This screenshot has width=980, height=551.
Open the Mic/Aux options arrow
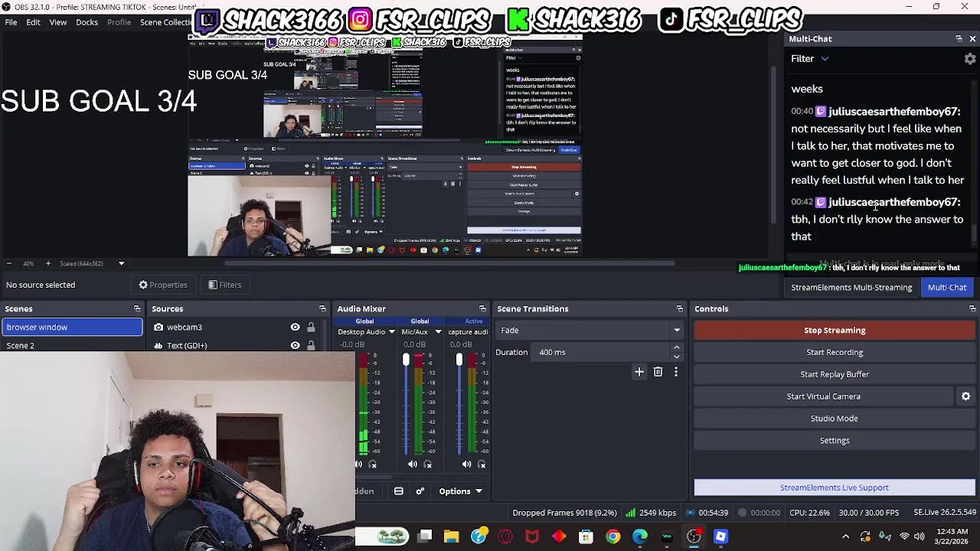click(x=438, y=332)
